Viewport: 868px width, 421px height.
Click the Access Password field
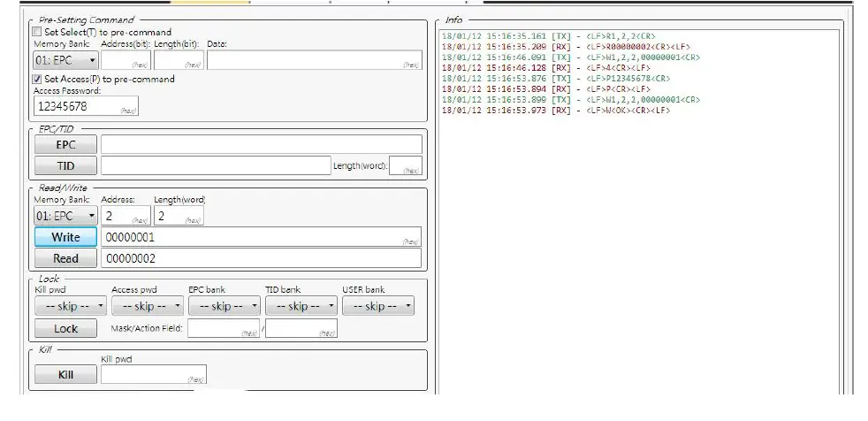click(x=86, y=106)
